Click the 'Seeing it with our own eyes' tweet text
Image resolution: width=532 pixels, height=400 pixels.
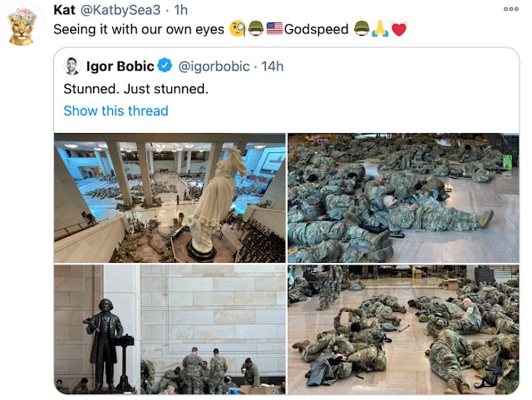[139, 29]
